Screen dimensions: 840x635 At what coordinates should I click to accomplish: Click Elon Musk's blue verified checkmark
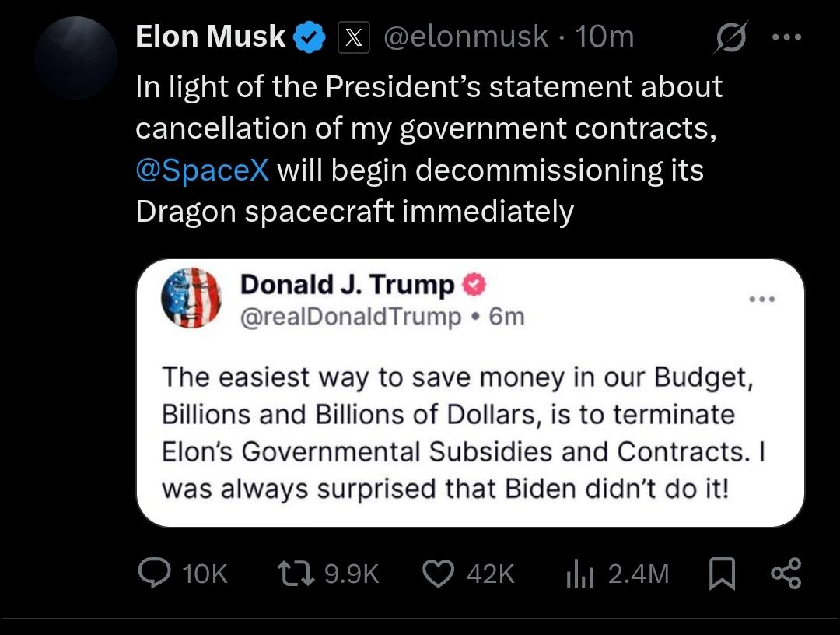(310, 37)
